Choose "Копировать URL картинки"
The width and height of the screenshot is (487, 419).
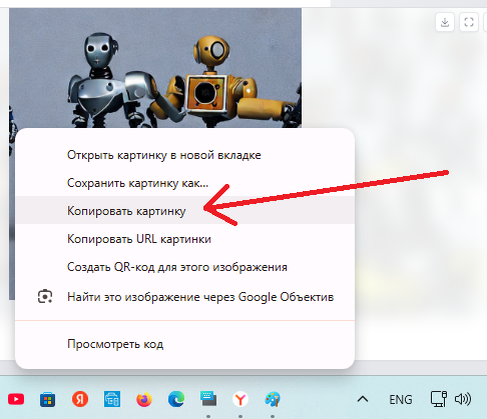[x=185, y=239]
